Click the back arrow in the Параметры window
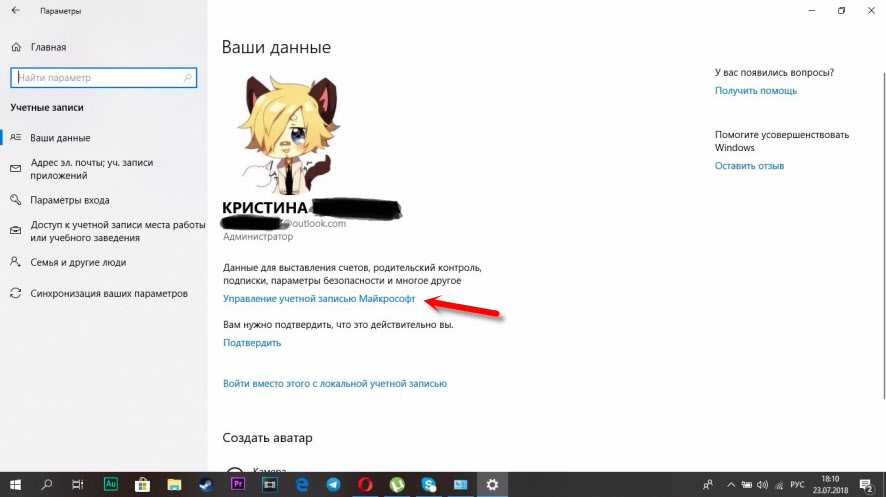The height and width of the screenshot is (497, 886). coord(16,11)
